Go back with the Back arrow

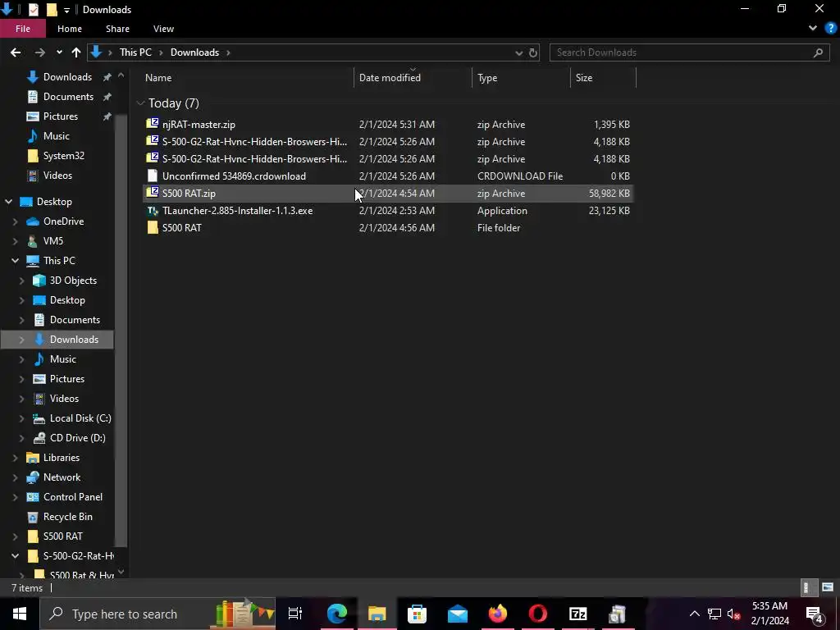(16, 52)
